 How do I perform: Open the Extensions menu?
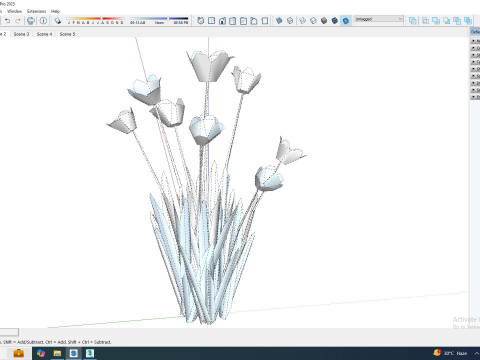tap(37, 11)
